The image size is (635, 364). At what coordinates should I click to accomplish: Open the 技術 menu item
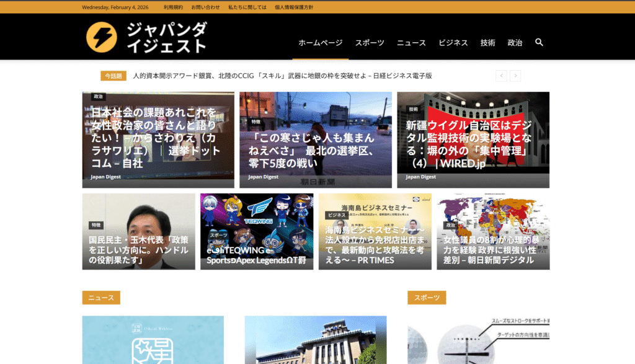487,43
